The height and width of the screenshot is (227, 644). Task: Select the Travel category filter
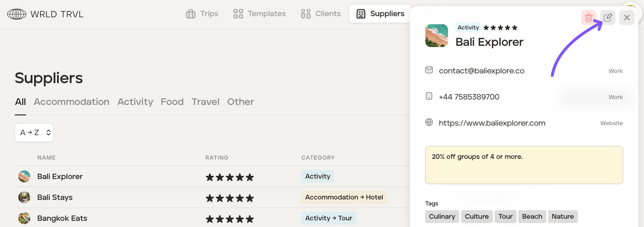pyautogui.click(x=205, y=102)
